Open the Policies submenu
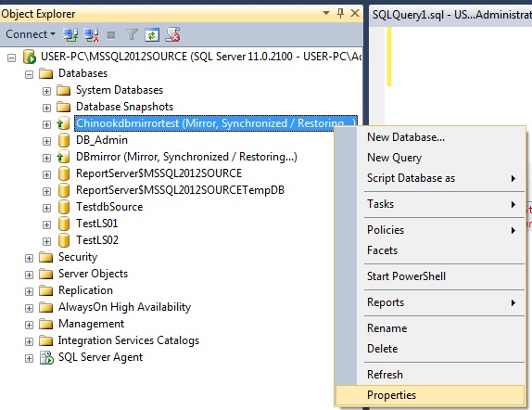532x410 pixels. coord(429,230)
